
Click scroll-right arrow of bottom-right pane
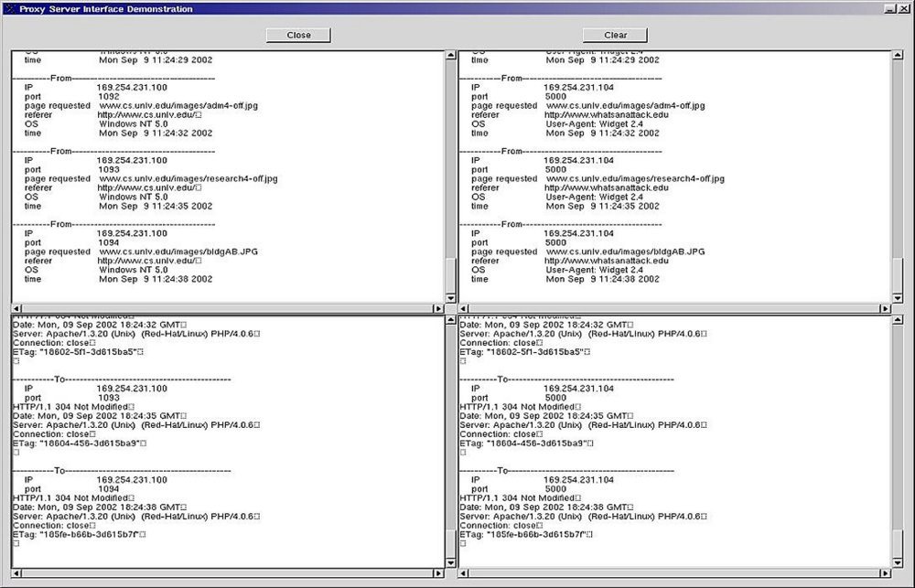point(885,573)
